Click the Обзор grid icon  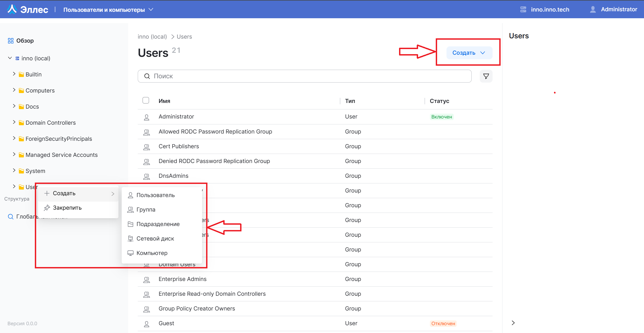click(x=11, y=41)
